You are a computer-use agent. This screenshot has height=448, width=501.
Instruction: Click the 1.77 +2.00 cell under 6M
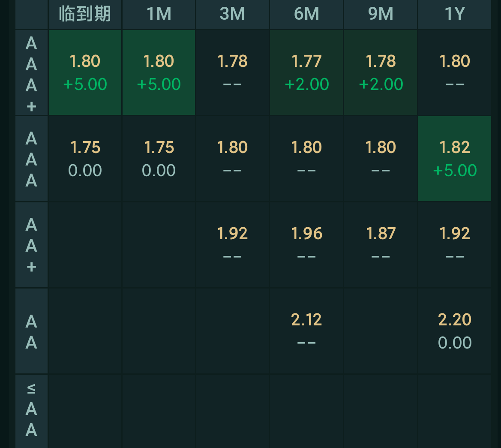[x=306, y=72]
